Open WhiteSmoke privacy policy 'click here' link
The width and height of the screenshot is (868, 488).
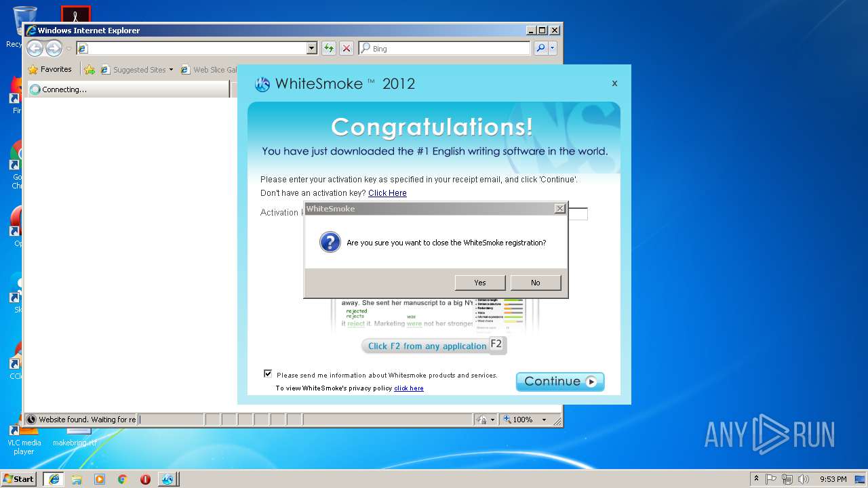[409, 388]
